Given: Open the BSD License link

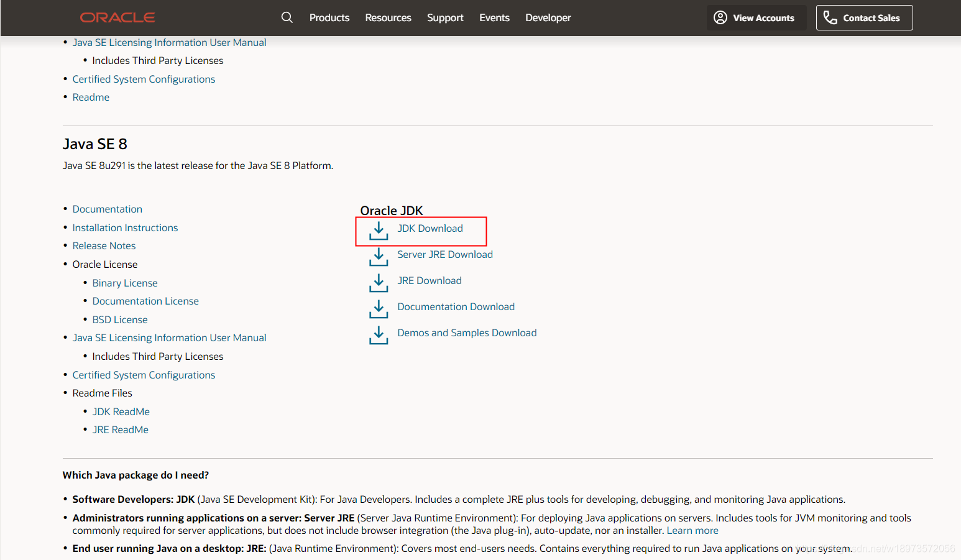Looking at the screenshot, I should point(120,319).
